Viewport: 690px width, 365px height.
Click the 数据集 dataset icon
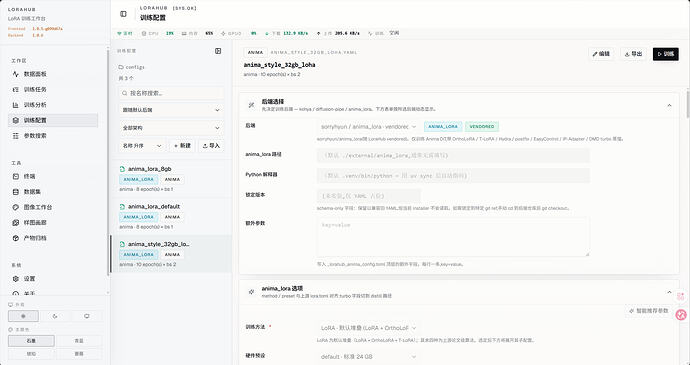coord(16,192)
